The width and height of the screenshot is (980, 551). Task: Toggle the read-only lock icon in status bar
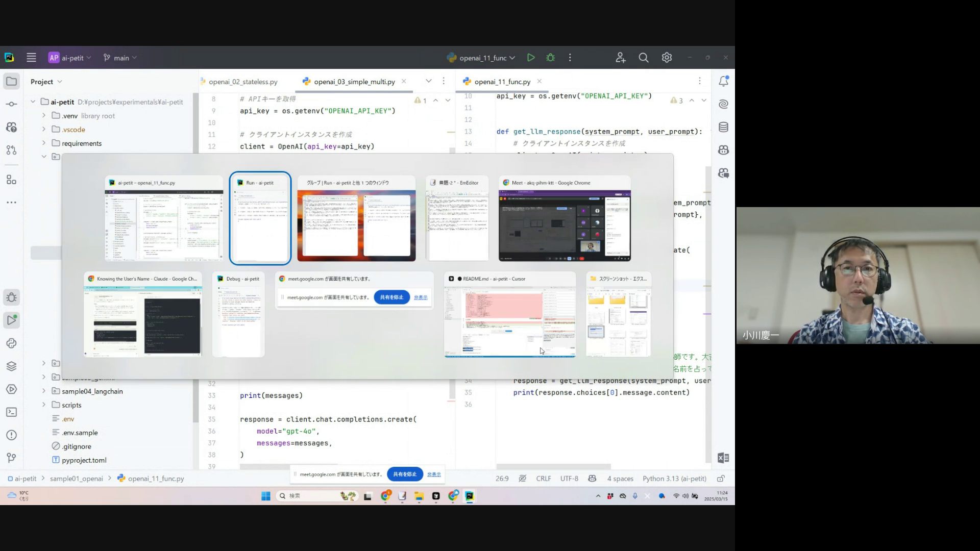[x=721, y=479]
